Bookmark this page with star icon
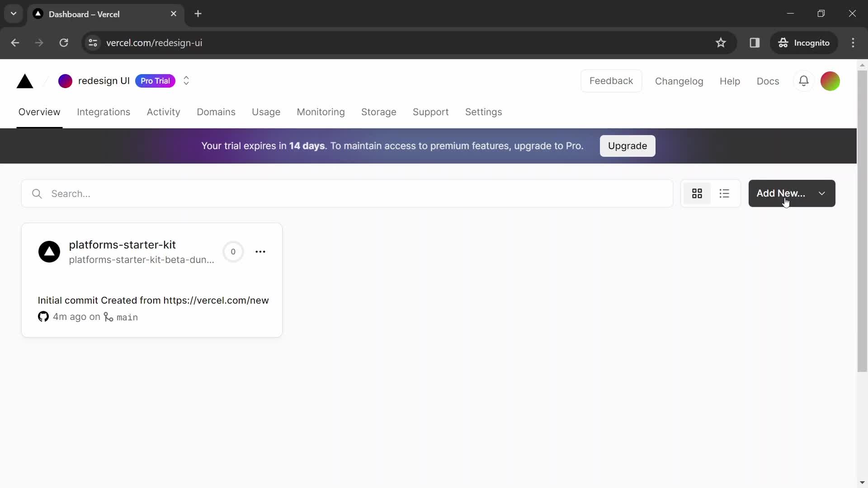Image resolution: width=868 pixels, height=488 pixels. pos(721,43)
